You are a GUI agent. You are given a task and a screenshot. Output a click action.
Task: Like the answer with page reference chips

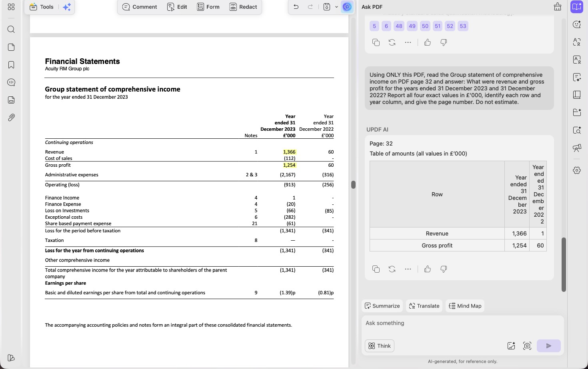click(428, 42)
